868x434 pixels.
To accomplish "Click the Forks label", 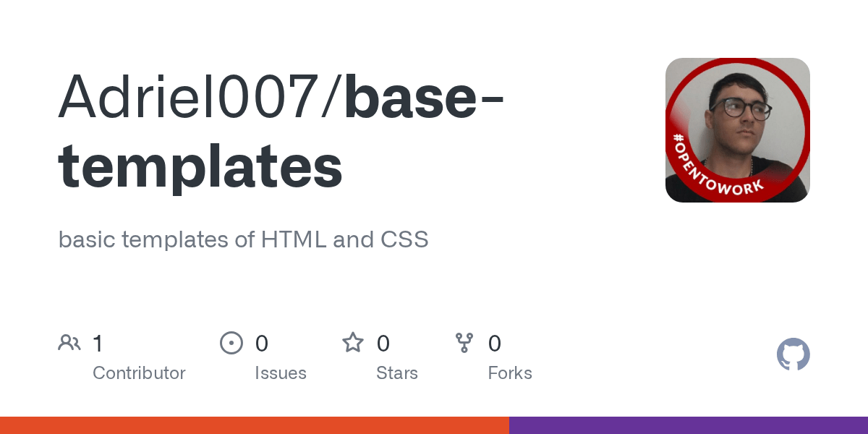I will (x=510, y=373).
